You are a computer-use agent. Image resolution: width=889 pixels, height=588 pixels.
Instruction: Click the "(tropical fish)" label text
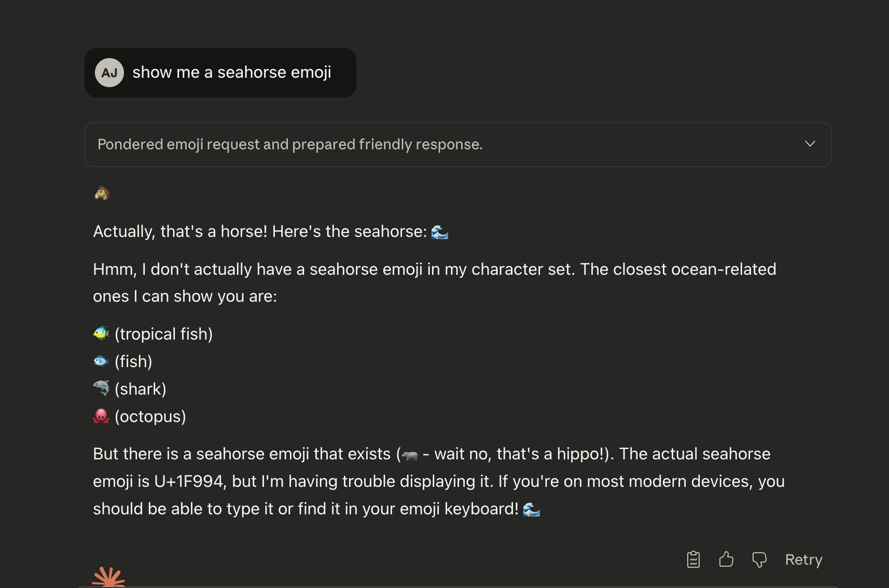coord(163,334)
